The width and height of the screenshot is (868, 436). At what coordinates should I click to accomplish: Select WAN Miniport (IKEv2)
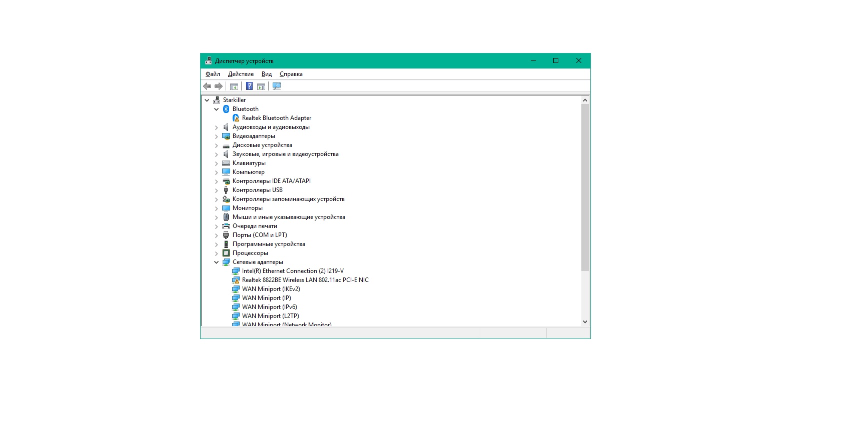[271, 289]
